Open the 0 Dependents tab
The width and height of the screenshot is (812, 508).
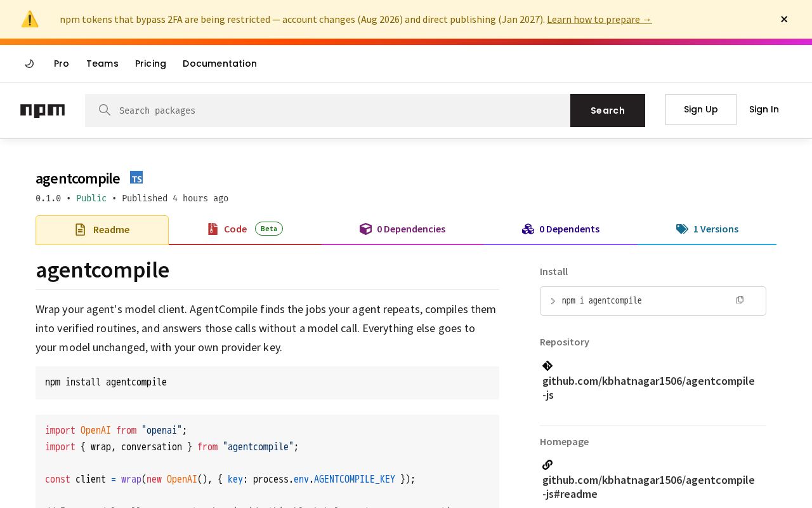click(x=561, y=229)
